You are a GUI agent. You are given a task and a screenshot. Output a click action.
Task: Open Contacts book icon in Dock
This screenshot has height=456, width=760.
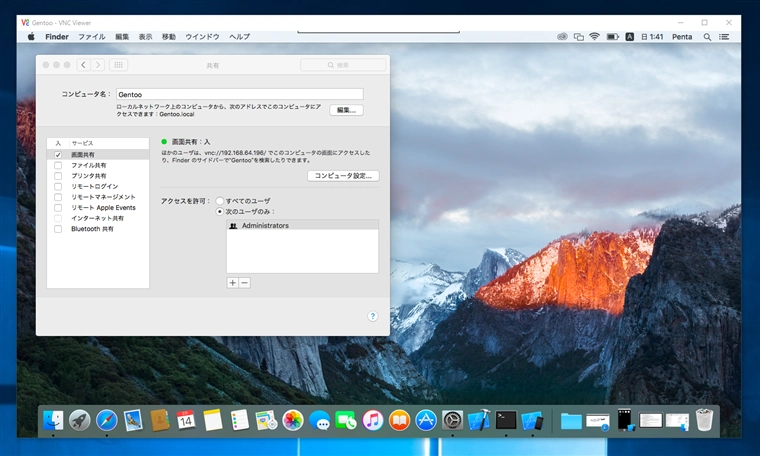click(159, 420)
